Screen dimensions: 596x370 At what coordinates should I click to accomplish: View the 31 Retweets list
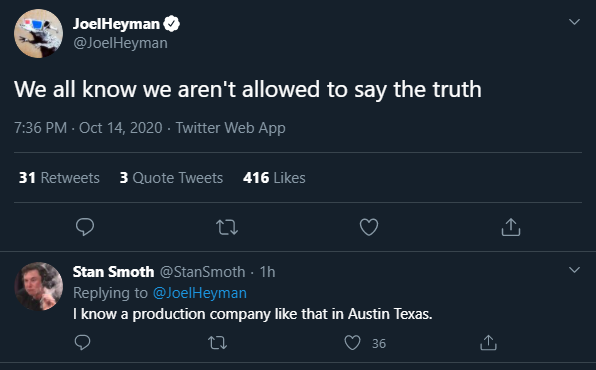point(59,178)
